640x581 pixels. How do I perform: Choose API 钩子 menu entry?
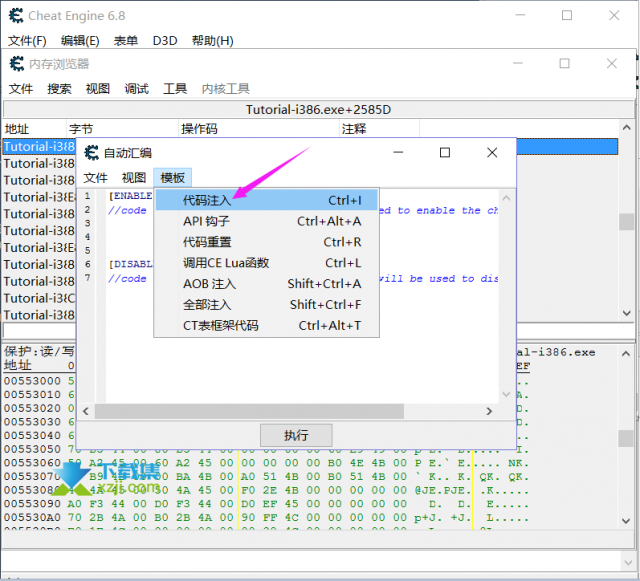click(x=267, y=221)
